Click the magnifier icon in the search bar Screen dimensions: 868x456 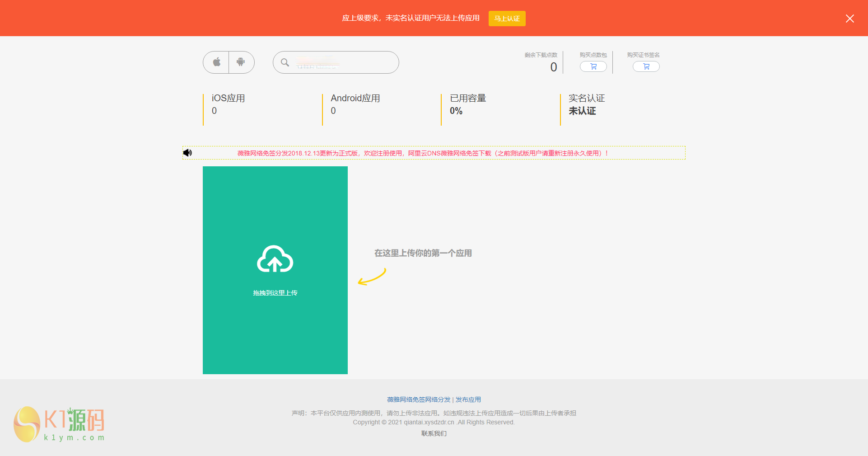click(285, 62)
